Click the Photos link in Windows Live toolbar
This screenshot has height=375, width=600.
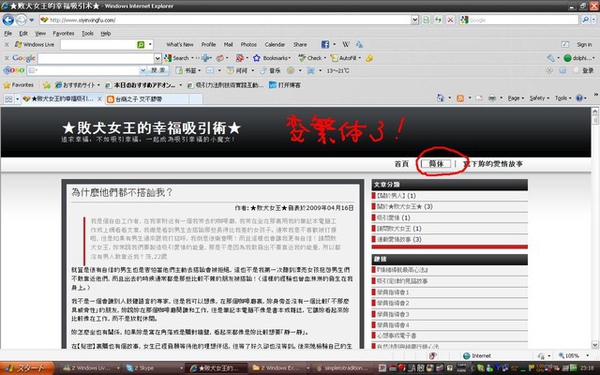click(248, 45)
